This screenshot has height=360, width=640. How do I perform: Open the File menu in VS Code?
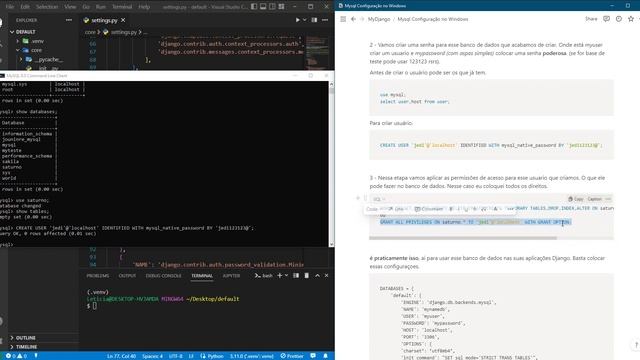(10, 7)
